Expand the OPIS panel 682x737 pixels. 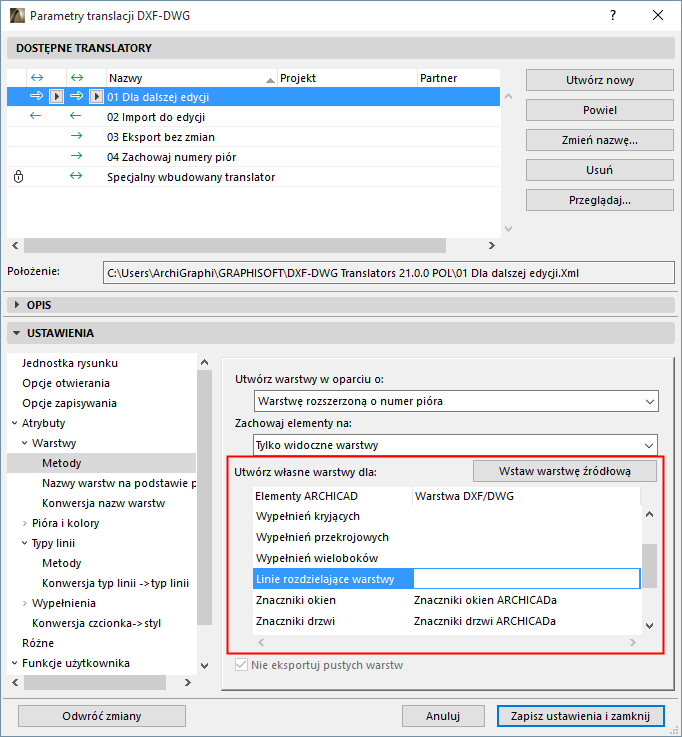tap(17, 305)
